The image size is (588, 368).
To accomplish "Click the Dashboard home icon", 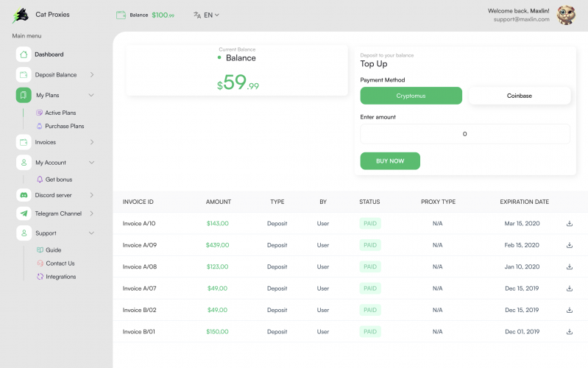I will 24,54.
